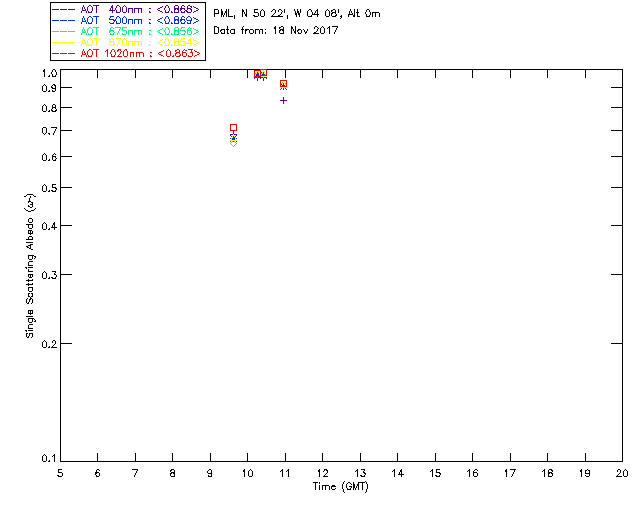Click y-axis tick label 0.3
Viewport: 640px width, 512px height.
tap(49, 275)
